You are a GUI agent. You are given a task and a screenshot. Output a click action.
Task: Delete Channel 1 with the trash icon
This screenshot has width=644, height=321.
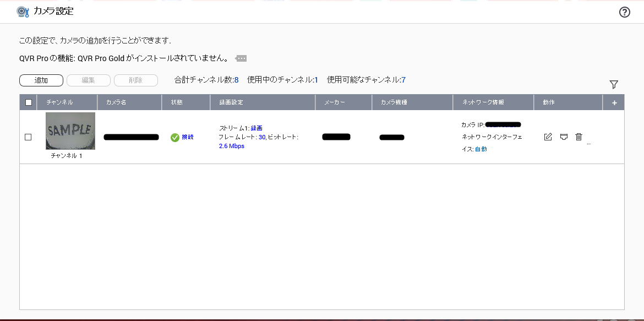pos(578,137)
